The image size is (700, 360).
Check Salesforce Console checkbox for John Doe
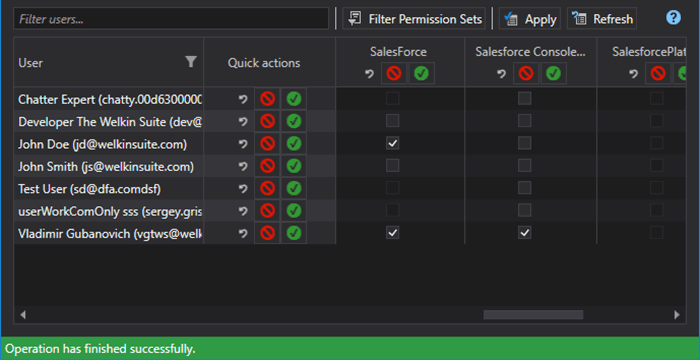click(525, 143)
